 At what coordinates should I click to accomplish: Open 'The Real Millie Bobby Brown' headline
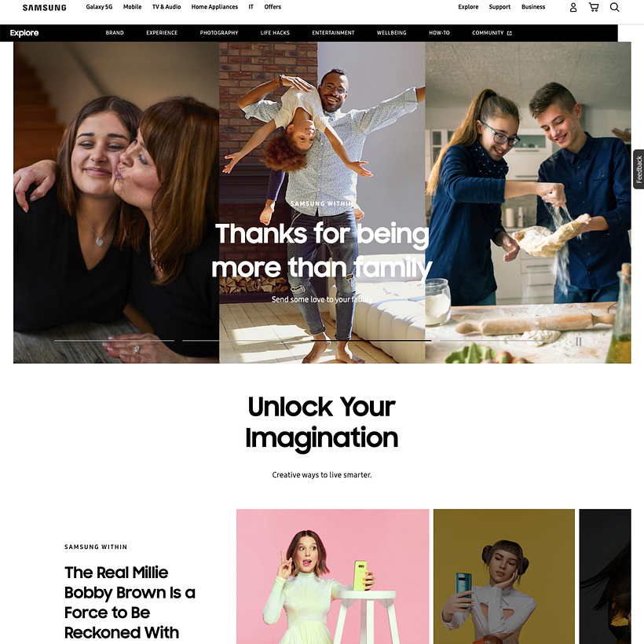[130, 602]
